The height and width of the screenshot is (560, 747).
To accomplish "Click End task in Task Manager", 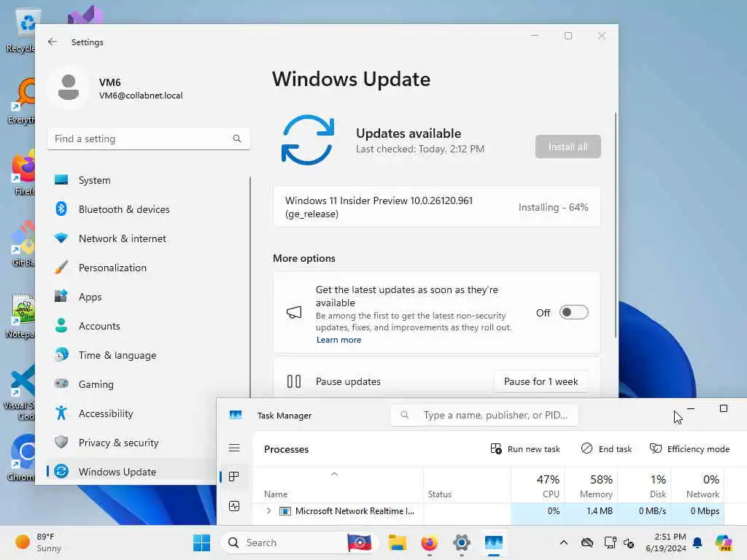I will pos(606,449).
